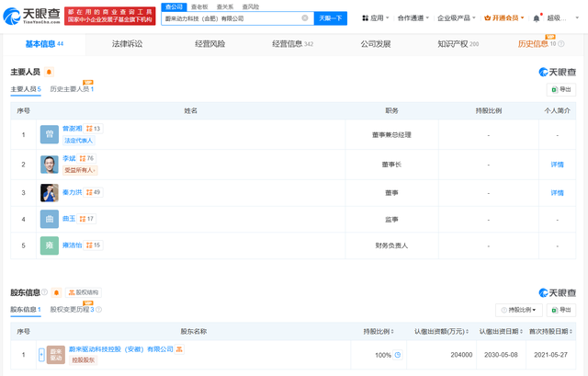Show help icon beside 股权变更历程

98,310
